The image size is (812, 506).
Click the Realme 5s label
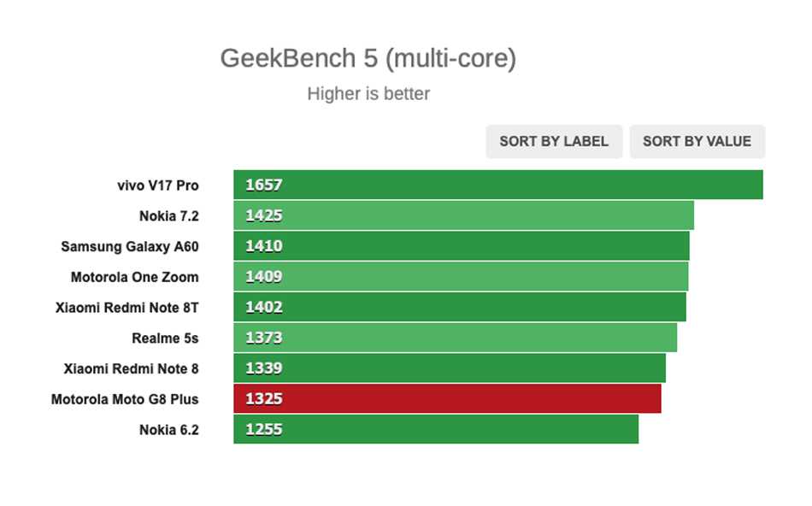tap(165, 338)
